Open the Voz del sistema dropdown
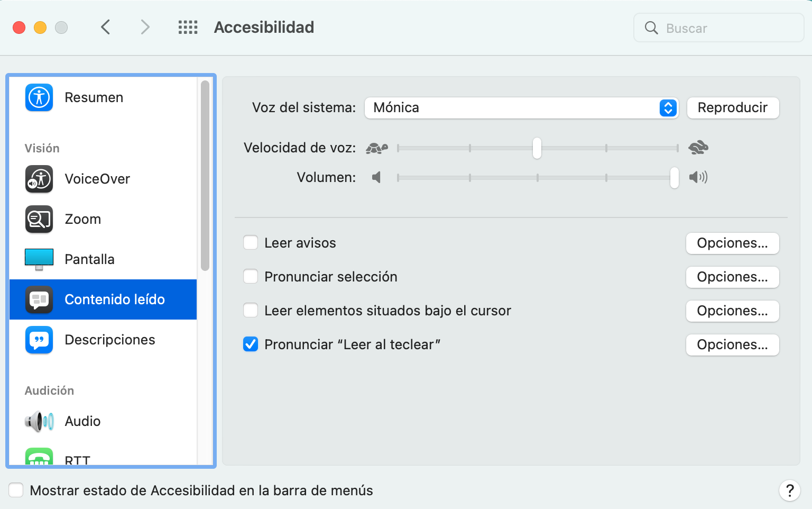Image resolution: width=812 pixels, height=509 pixels. pos(521,108)
